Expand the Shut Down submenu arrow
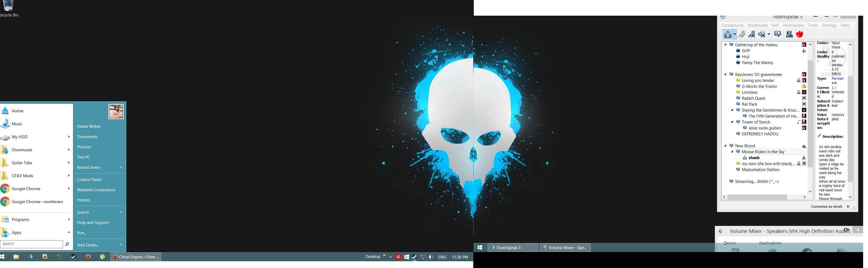Screen dimensions: 868x268 coord(121,245)
